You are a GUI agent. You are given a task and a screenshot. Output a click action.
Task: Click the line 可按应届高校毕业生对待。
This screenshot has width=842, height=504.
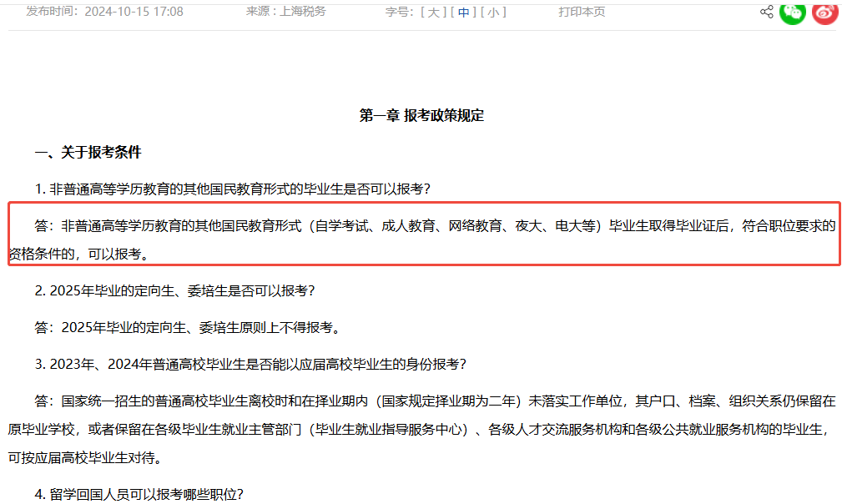click(85, 458)
